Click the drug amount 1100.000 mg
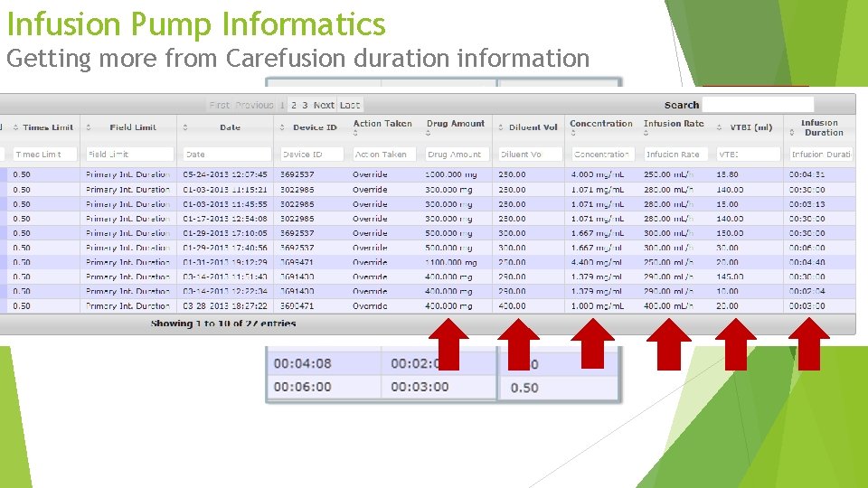Screen dimensions: 868x488 [x=450, y=262]
